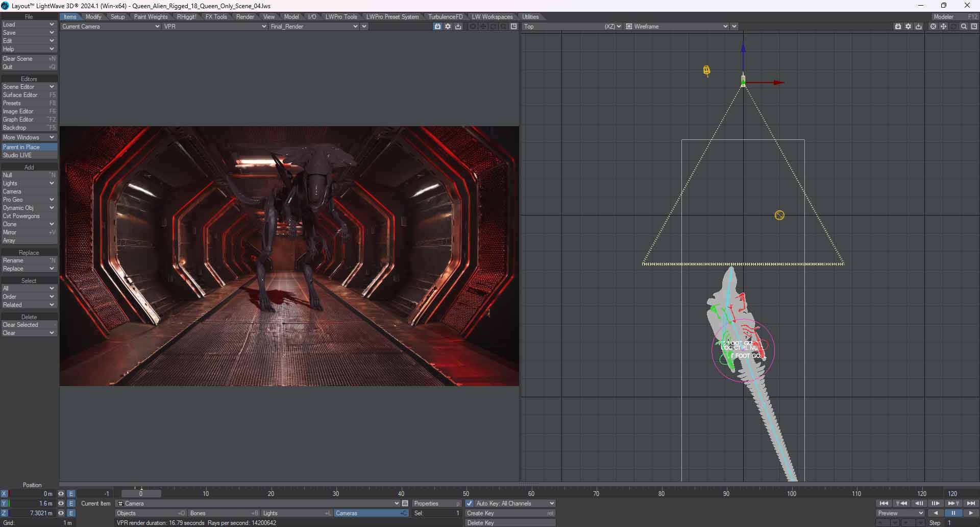Click the move-view arrows icon in the Top viewport header
Screen dimensions: 980x527
click(943, 27)
